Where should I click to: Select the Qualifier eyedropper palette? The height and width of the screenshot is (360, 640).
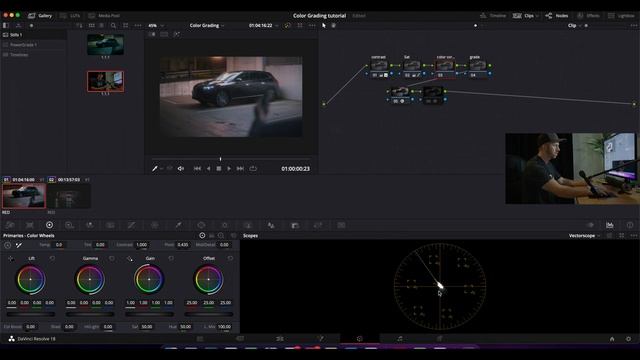[178, 225]
